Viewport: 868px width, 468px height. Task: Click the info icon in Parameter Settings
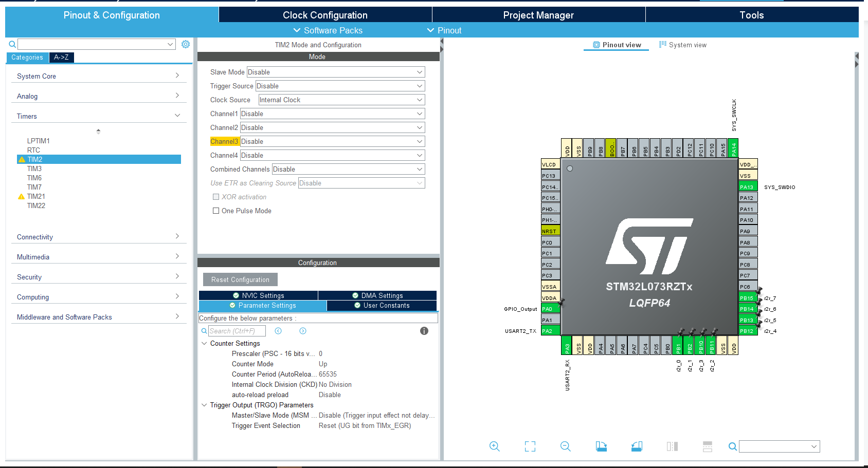point(424,331)
